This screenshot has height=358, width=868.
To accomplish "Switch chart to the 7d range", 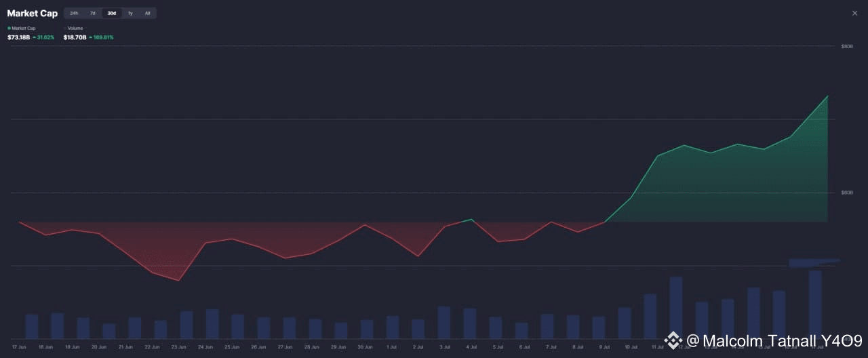I will pos(93,13).
